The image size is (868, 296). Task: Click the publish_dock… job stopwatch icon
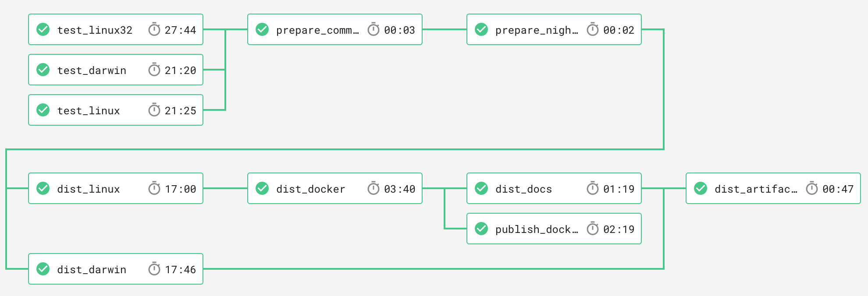pyautogui.click(x=593, y=229)
